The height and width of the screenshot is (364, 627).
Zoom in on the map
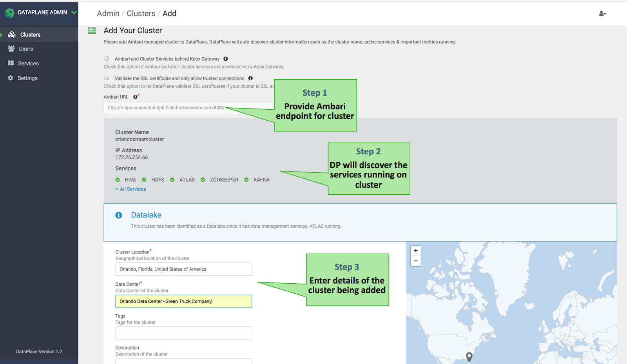(416, 251)
